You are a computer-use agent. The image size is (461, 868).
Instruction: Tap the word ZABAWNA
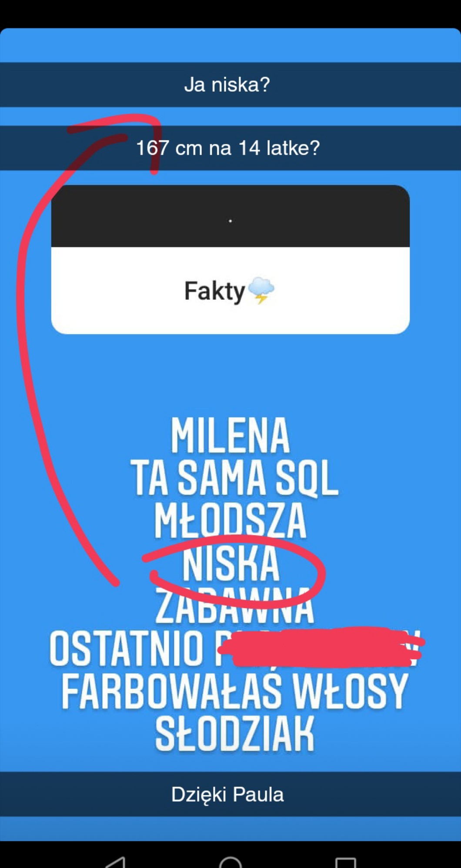[x=234, y=605]
